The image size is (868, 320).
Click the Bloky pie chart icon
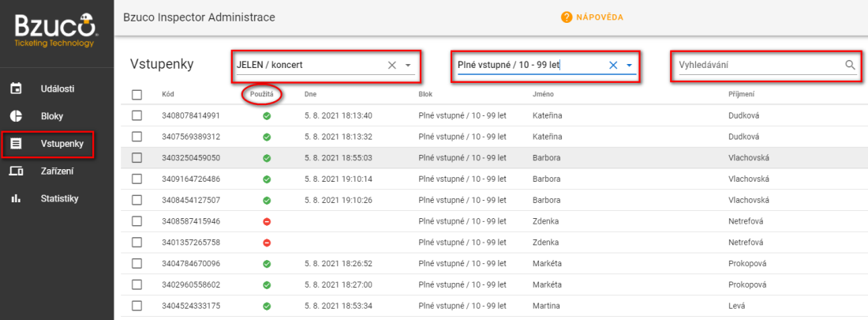pos(16,115)
